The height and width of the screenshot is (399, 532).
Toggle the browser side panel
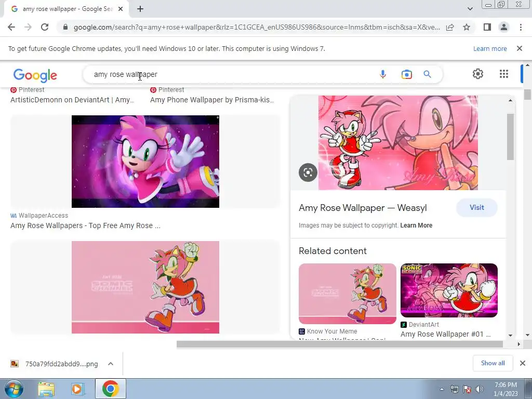click(x=487, y=27)
